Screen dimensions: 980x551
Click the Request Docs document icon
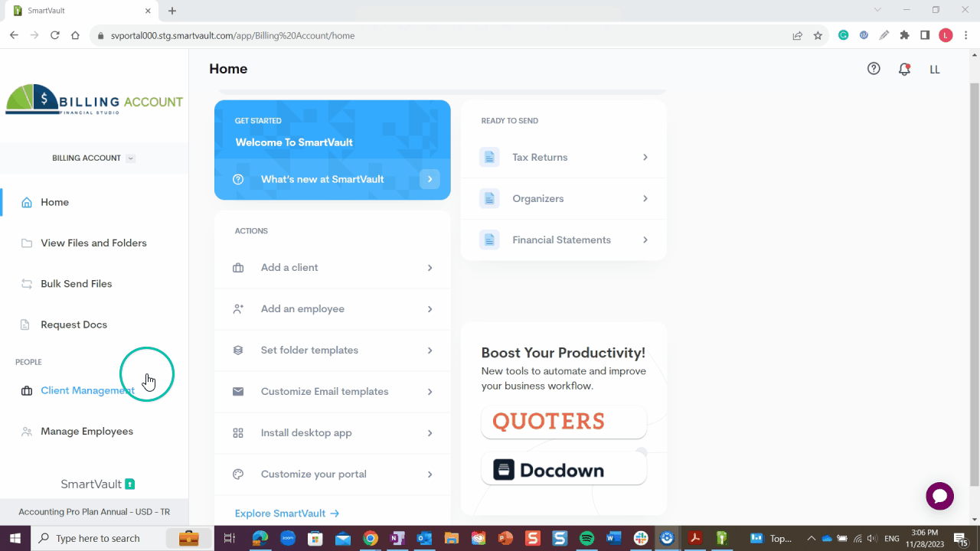(x=25, y=324)
